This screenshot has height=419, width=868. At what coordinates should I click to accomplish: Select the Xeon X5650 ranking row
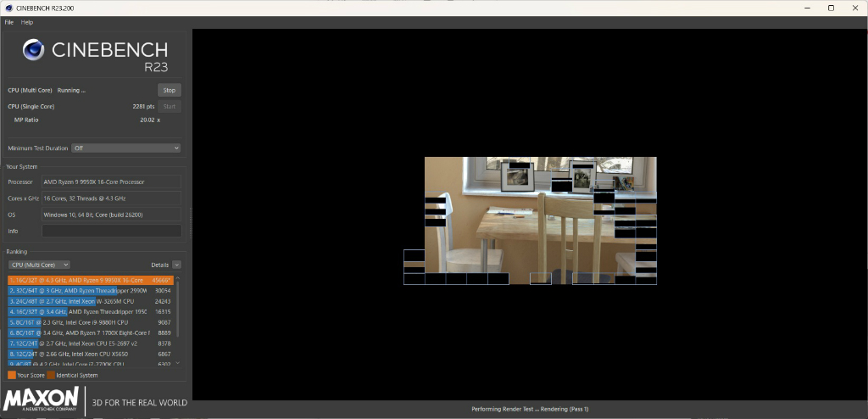(91, 354)
